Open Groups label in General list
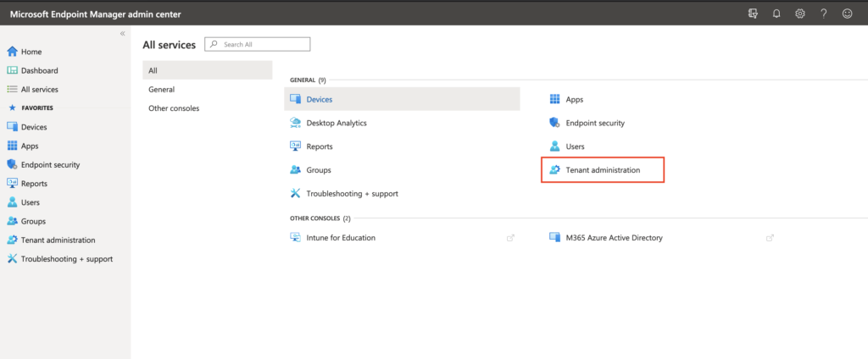 [319, 170]
